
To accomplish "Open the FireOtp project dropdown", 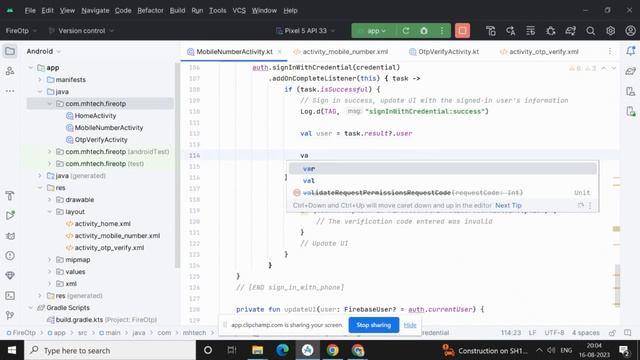I will [21, 31].
